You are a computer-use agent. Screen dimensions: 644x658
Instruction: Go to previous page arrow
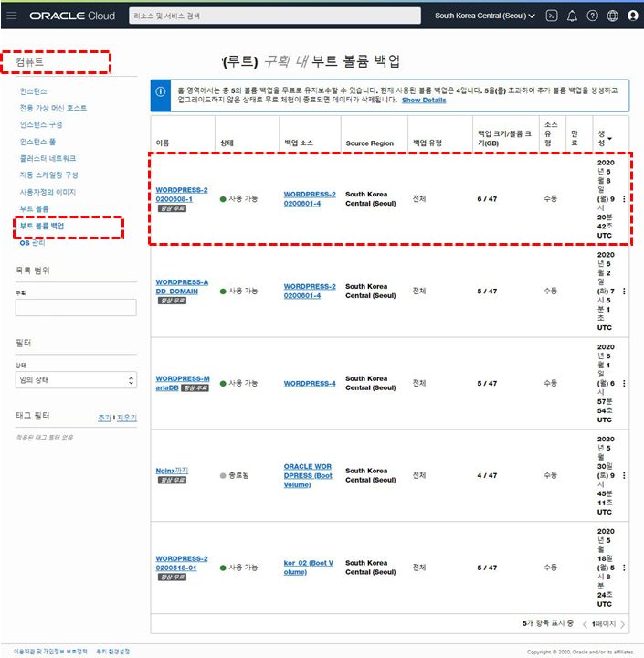(585, 624)
